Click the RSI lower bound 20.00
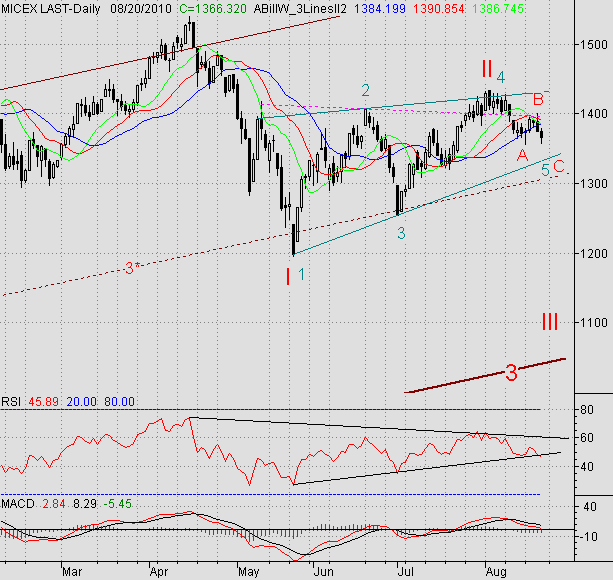This screenshot has height=580, width=613. pyautogui.click(x=82, y=402)
